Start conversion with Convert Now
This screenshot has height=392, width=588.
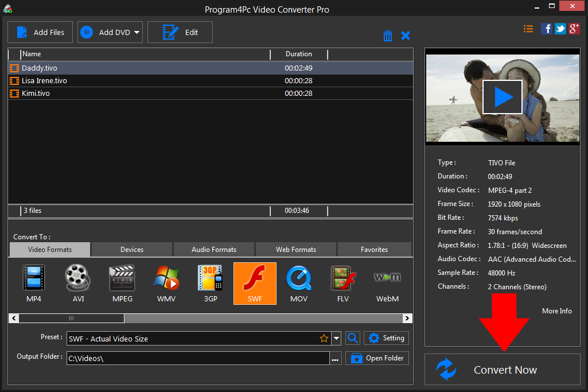pos(503,370)
